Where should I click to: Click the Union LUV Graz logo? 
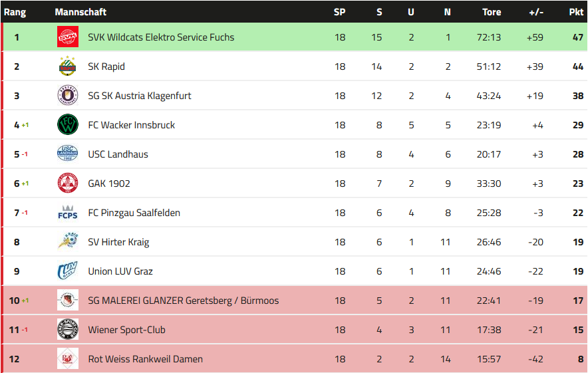click(67, 271)
